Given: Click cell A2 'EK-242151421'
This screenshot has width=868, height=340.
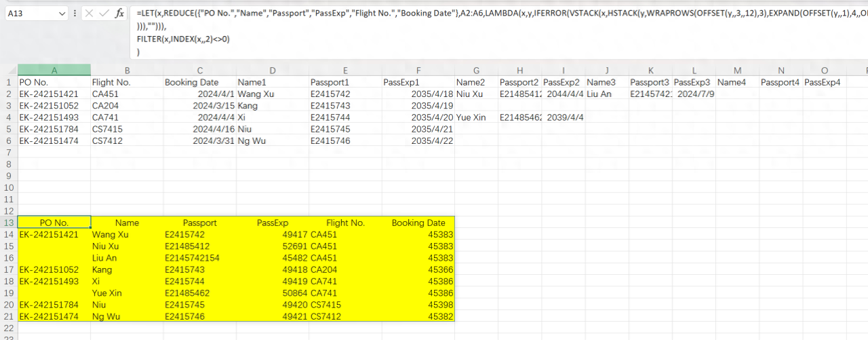Looking at the screenshot, I should pyautogui.click(x=54, y=94).
